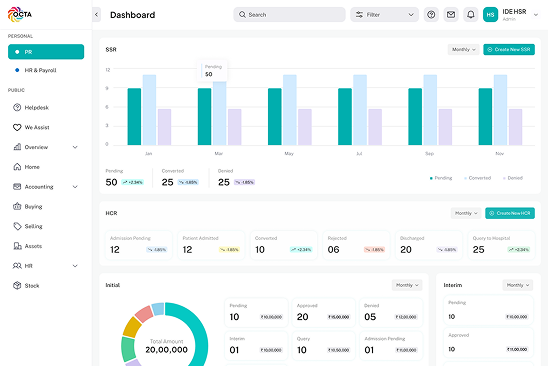
Task: Click the Converted HCR card value 10
Action: [260, 250]
